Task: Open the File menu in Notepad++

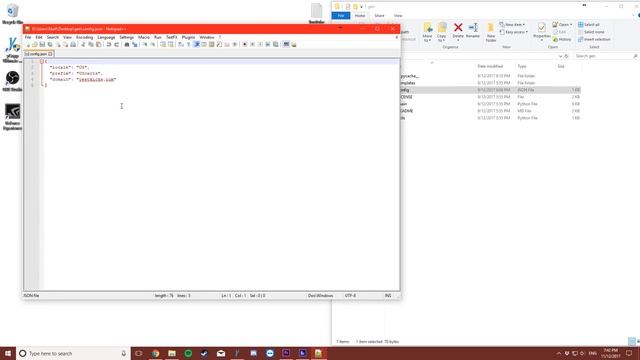Action: coord(28,37)
